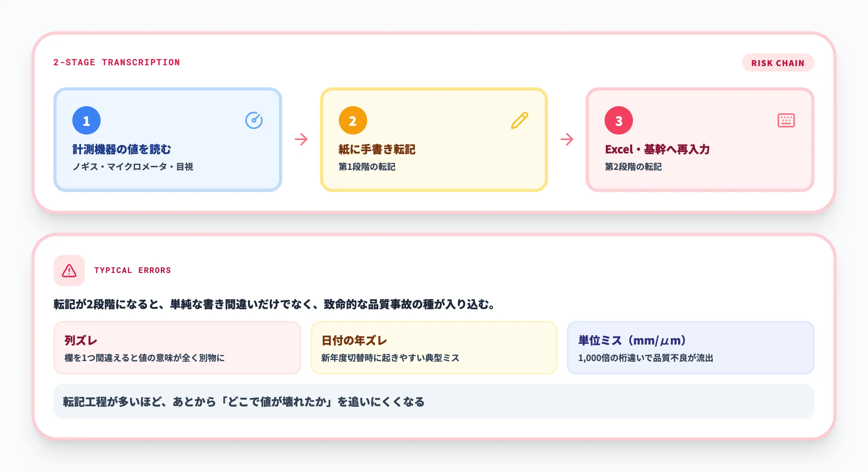Select the 紙に手書き転記 card
The width and height of the screenshot is (868, 472).
click(433, 140)
